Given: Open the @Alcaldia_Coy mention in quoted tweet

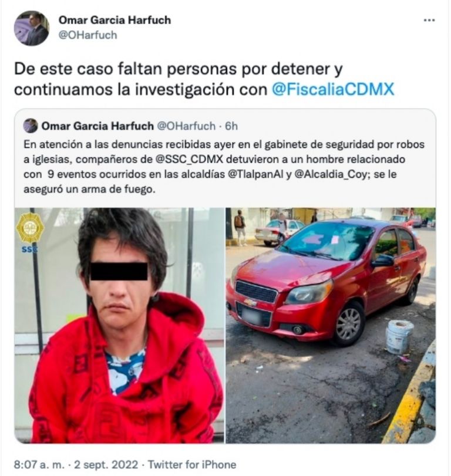Looking at the screenshot, I should pyautogui.click(x=331, y=174).
